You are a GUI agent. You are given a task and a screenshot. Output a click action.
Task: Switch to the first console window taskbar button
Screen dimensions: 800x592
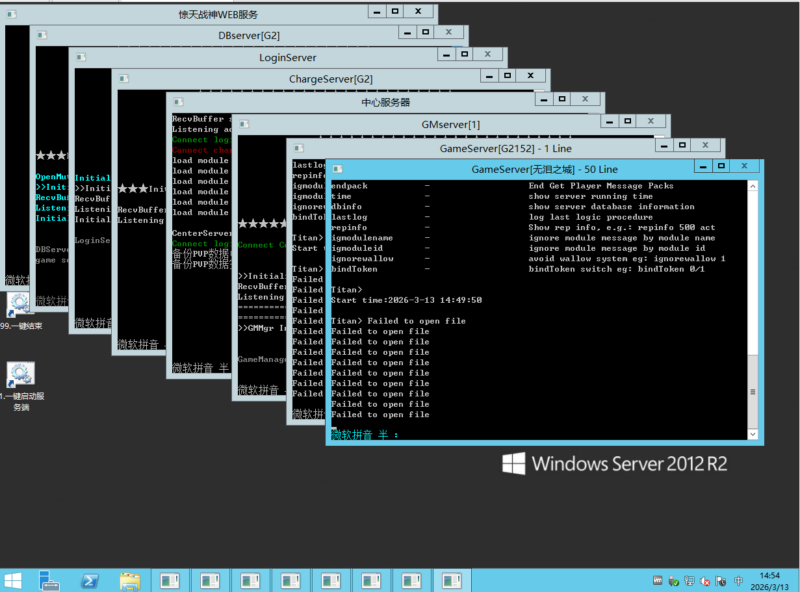170,580
